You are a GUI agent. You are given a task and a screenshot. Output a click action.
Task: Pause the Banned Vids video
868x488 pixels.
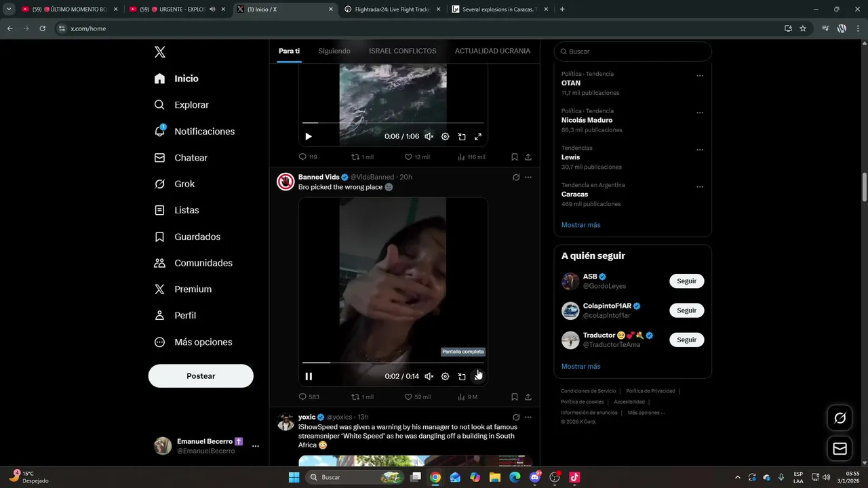pos(309,376)
